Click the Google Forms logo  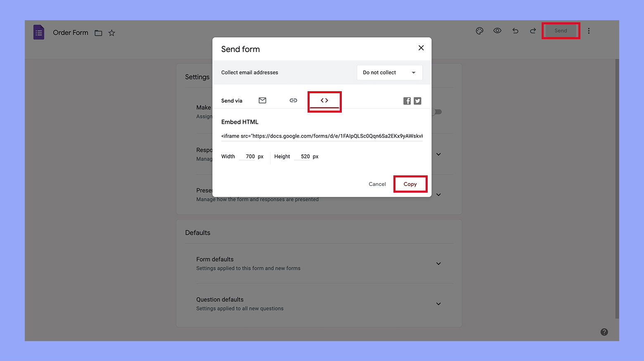point(38,32)
